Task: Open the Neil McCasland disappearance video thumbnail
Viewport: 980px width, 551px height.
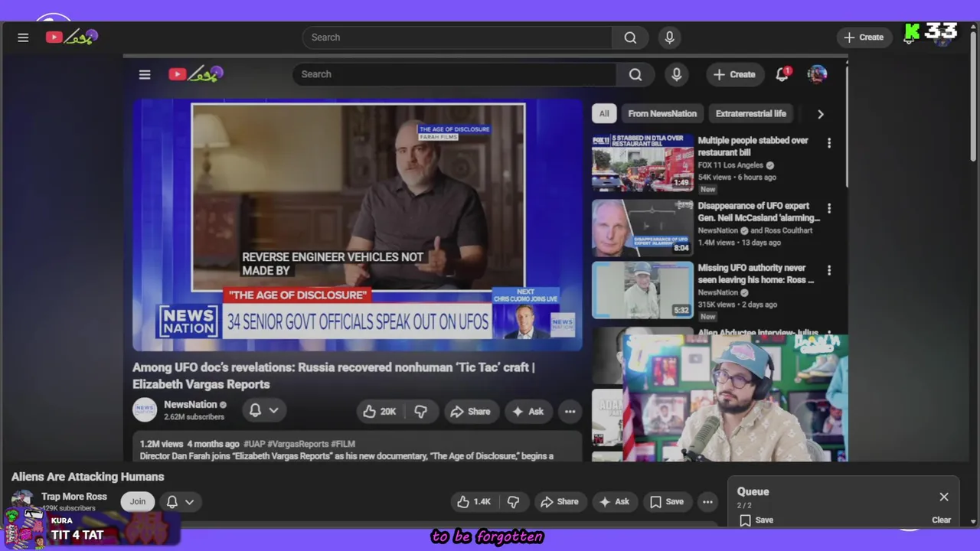Action: pyautogui.click(x=642, y=227)
